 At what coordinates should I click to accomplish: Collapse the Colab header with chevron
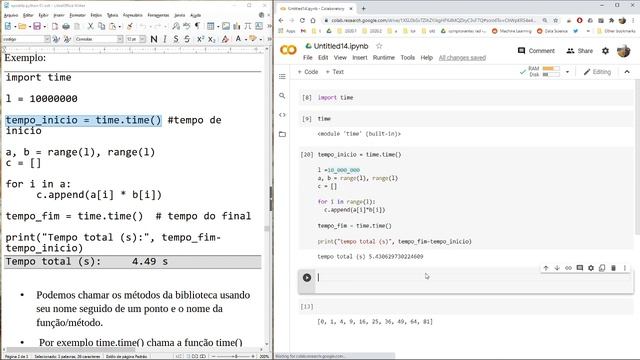click(627, 72)
